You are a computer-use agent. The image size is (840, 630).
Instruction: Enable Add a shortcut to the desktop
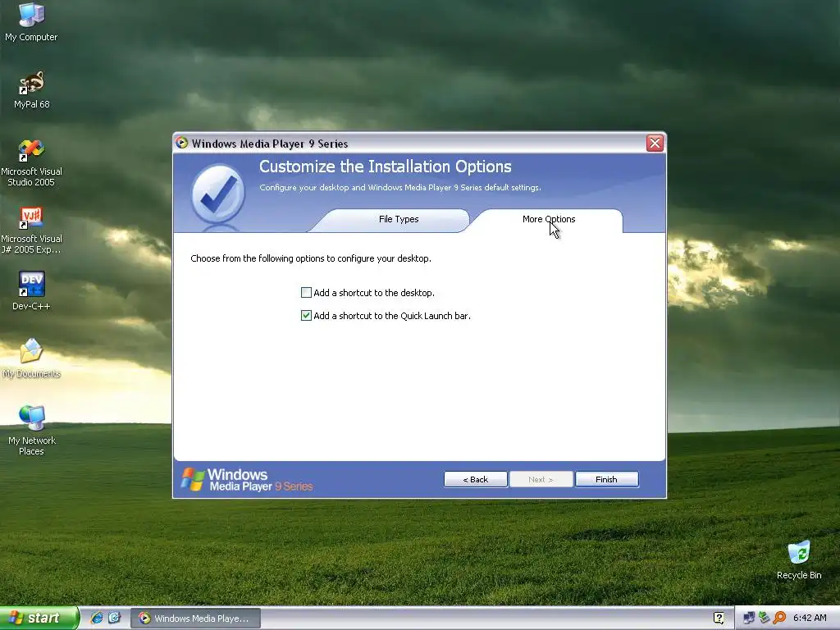point(306,293)
